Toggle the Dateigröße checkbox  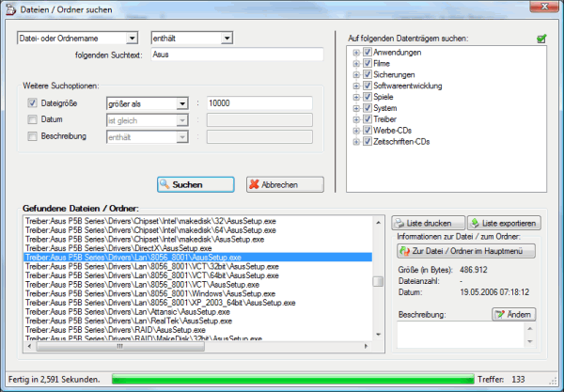[32, 103]
